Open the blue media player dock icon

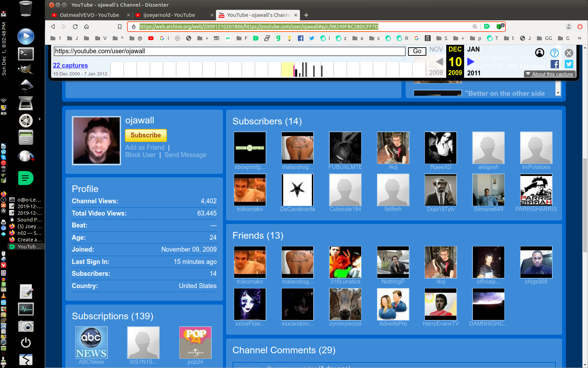[x=26, y=36]
